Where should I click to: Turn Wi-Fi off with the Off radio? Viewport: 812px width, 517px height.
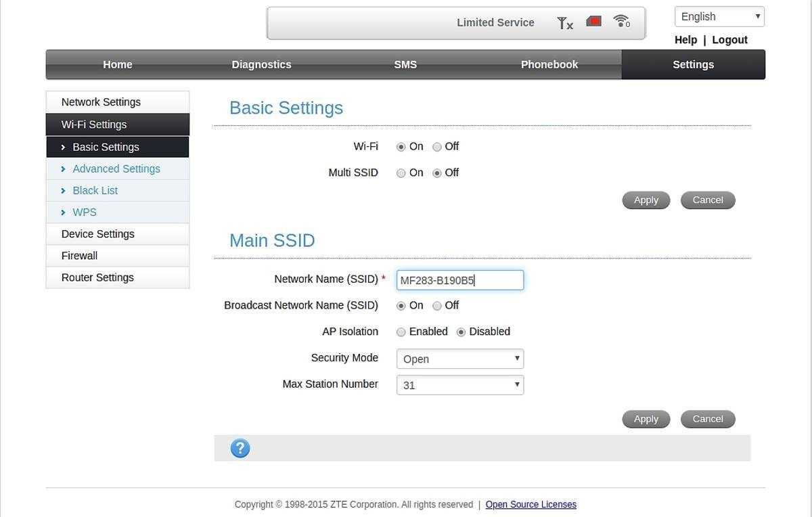437,147
